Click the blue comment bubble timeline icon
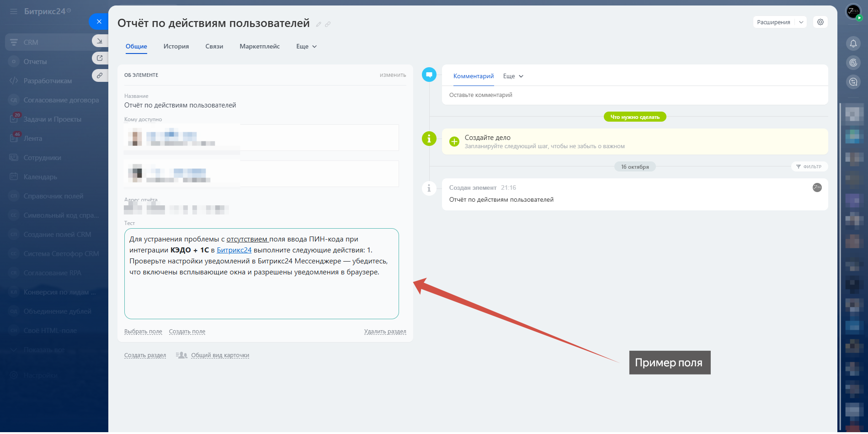The image size is (868, 434). point(429,75)
